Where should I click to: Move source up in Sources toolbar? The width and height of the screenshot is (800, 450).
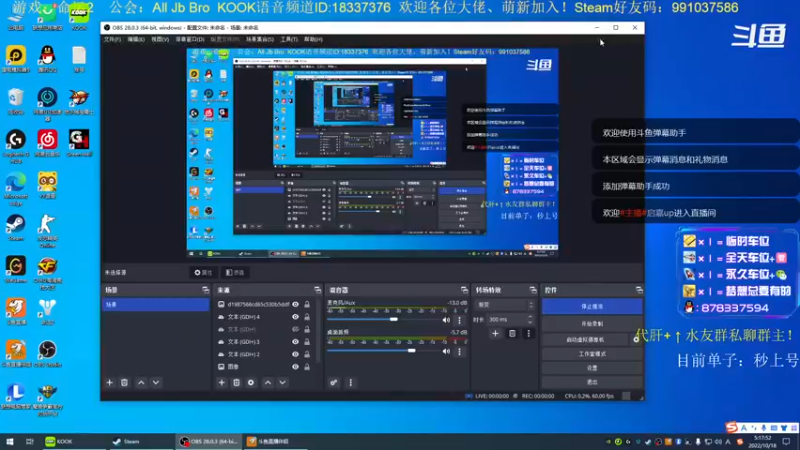pyautogui.click(x=268, y=382)
